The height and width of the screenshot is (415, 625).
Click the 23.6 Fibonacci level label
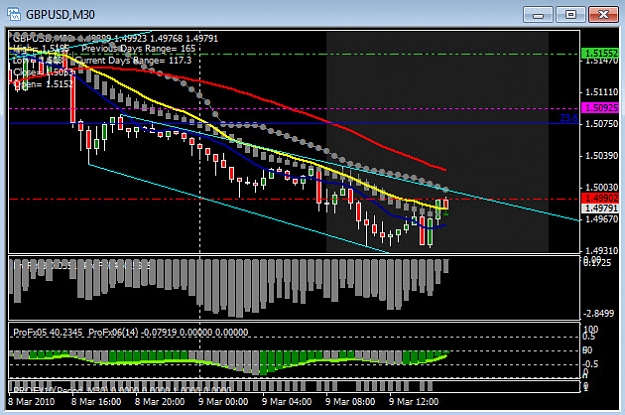(569, 118)
